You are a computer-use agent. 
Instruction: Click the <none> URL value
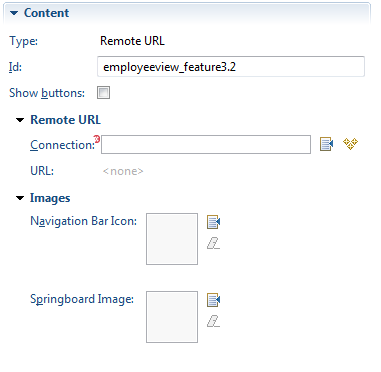tap(123, 171)
